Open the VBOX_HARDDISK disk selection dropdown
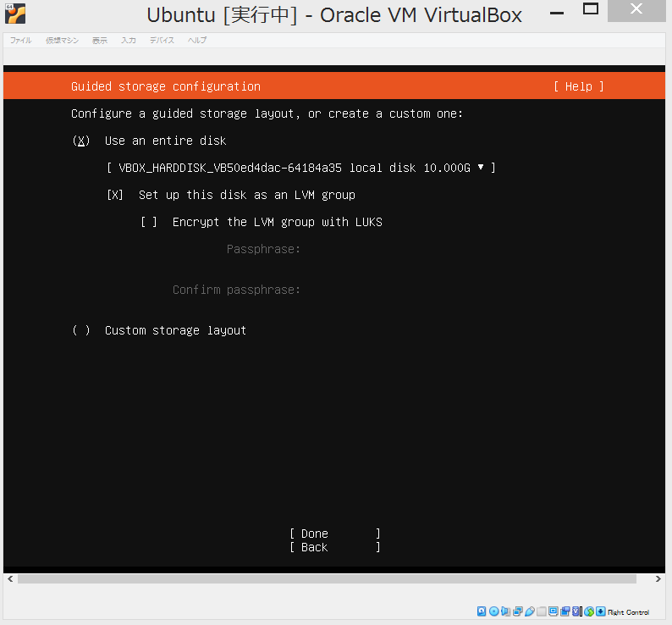Screen dimensions: 672x625 [x=300, y=168]
